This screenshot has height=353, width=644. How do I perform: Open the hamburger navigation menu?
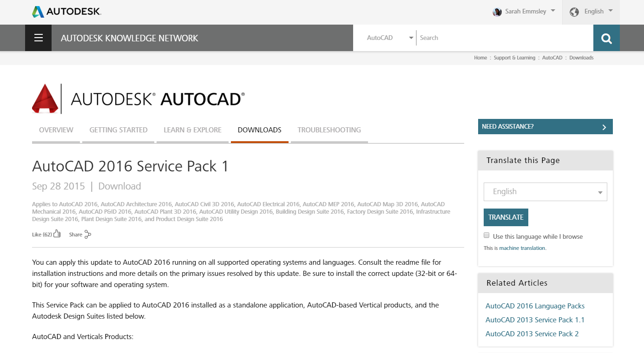(x=39, y=38)
